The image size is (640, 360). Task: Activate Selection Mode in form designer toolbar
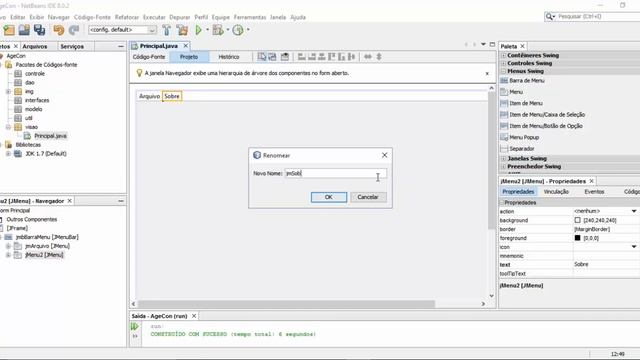point(262,57)
